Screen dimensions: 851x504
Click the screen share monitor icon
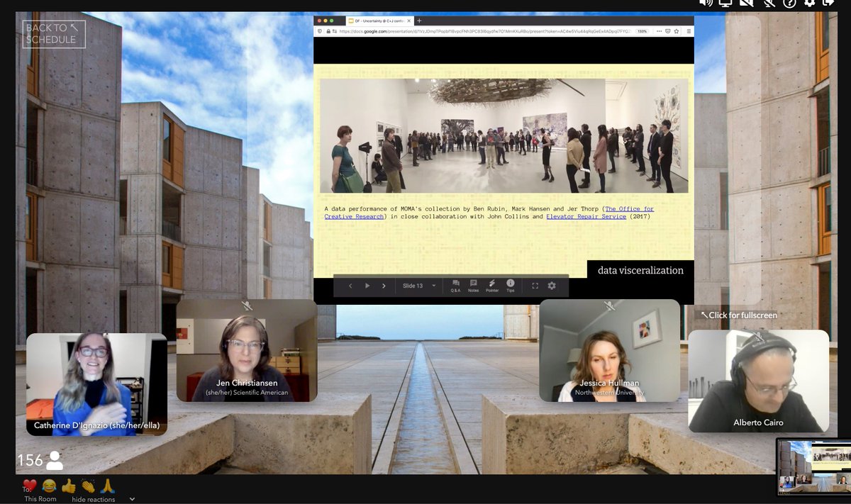coord(725,3)
